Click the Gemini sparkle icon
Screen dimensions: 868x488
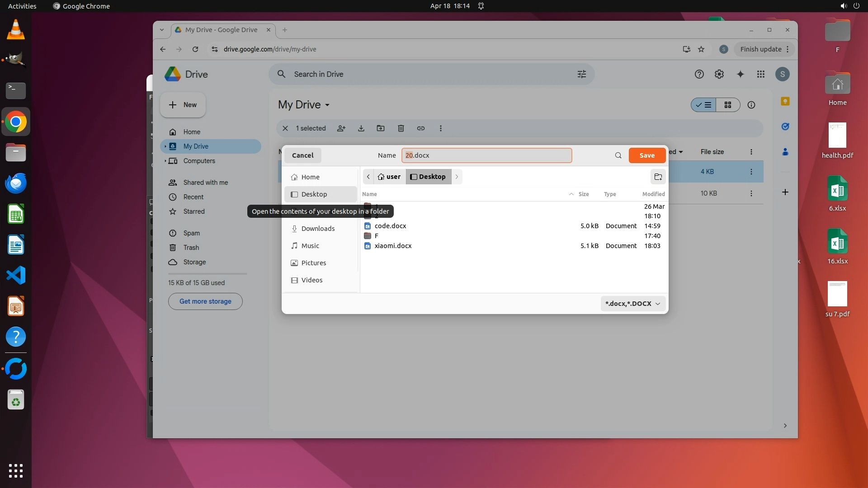coord(740,74)
